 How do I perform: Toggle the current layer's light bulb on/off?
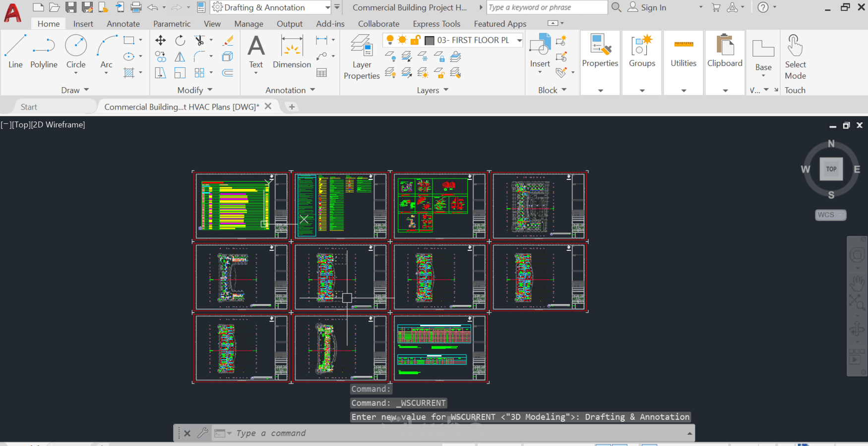(x=390, y=40)
